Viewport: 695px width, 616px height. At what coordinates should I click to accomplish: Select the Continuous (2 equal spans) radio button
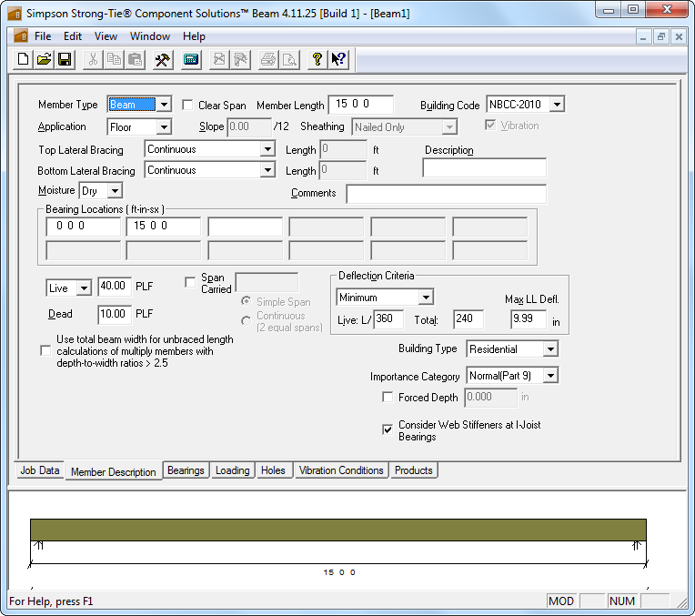[246, 320]
